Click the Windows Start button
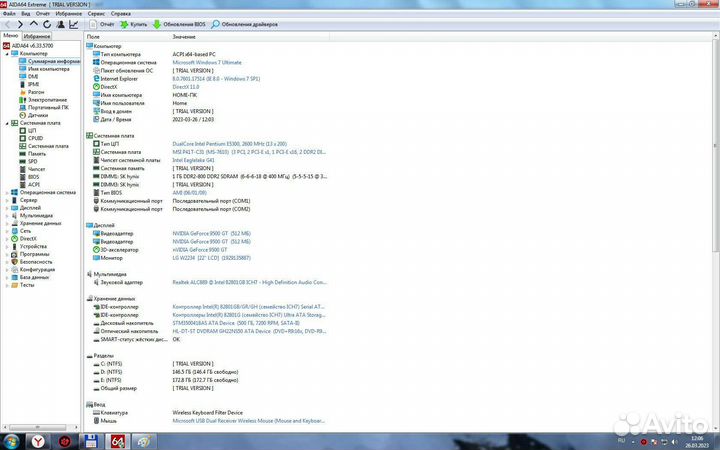 [11, 442]
